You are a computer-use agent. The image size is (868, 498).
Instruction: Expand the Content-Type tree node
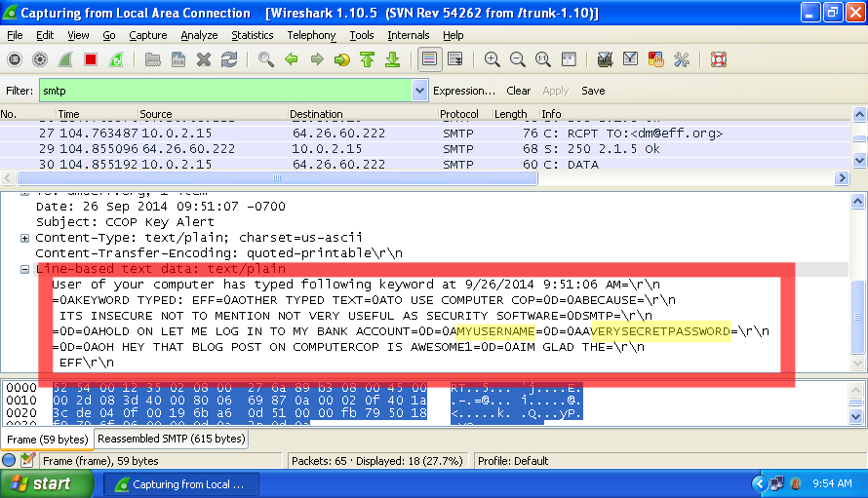pos(25,238)
